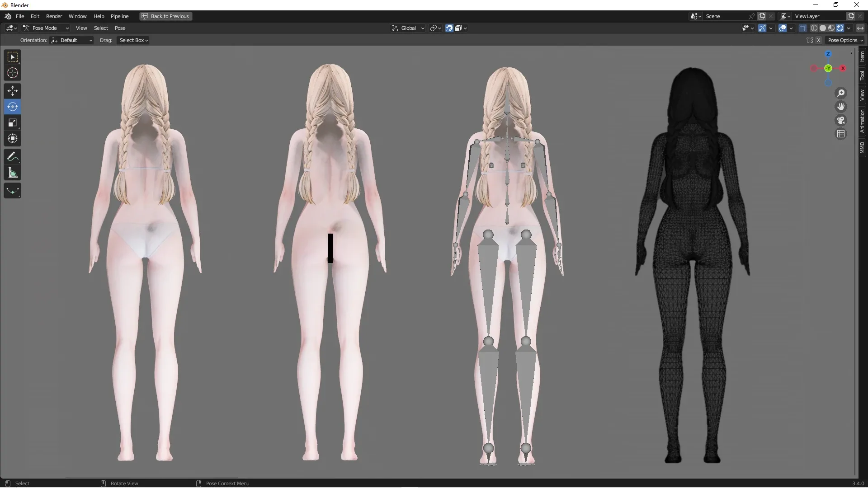Image resolution: width=868 pixels, height=488 pixels.
Task: Open the Global transform orientation dropdown
Action: coord(407,28)
